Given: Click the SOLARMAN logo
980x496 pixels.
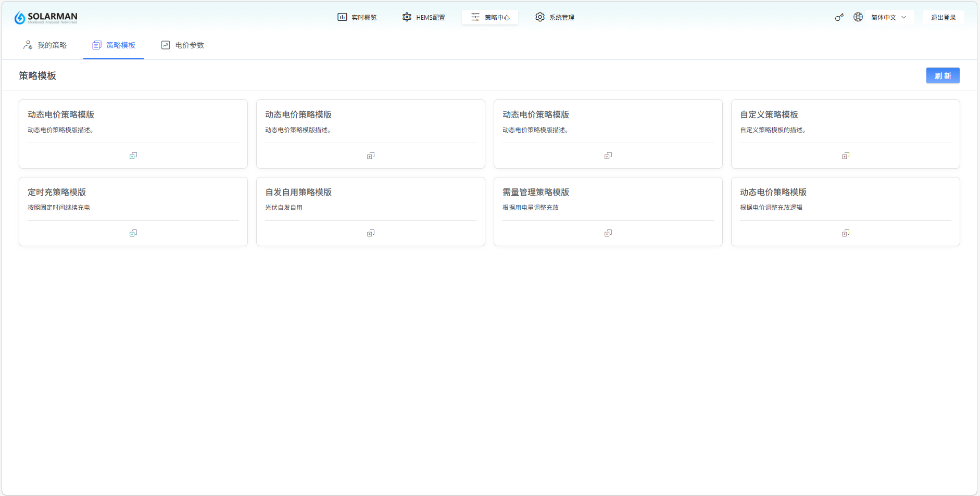Looking at the screenshot, I should [x=46, y=18].
